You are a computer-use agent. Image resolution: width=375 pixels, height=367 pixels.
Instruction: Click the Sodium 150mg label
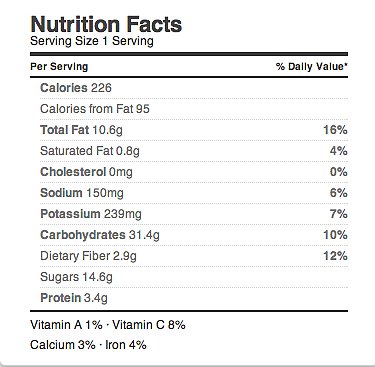(x=82, y=193)
